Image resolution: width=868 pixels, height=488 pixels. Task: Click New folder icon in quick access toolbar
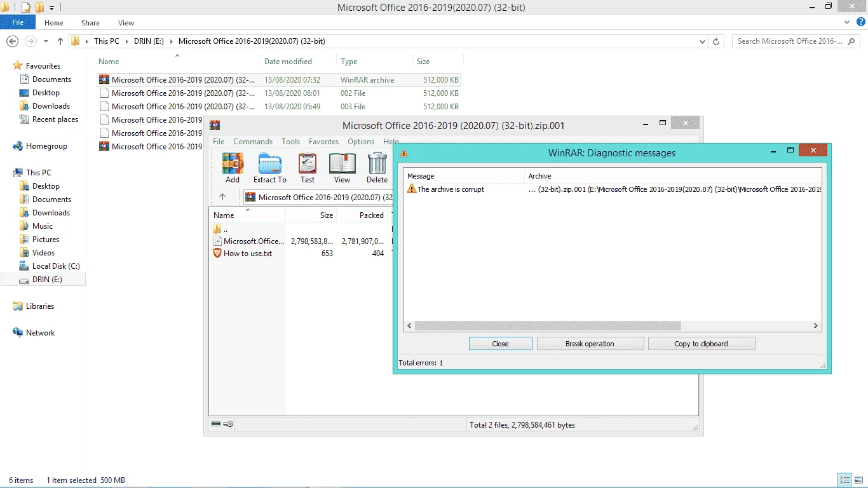coord(39,8)
